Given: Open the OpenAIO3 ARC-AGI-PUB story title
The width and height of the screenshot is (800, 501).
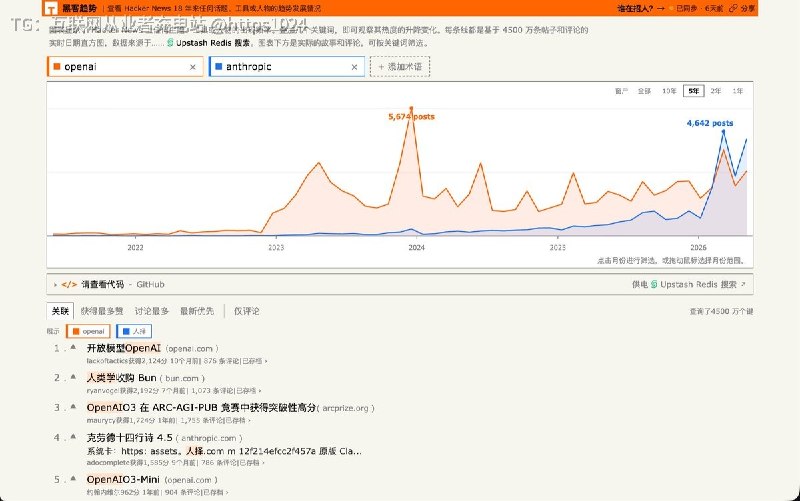Looking at the screenshot, I should pos(201,408).
